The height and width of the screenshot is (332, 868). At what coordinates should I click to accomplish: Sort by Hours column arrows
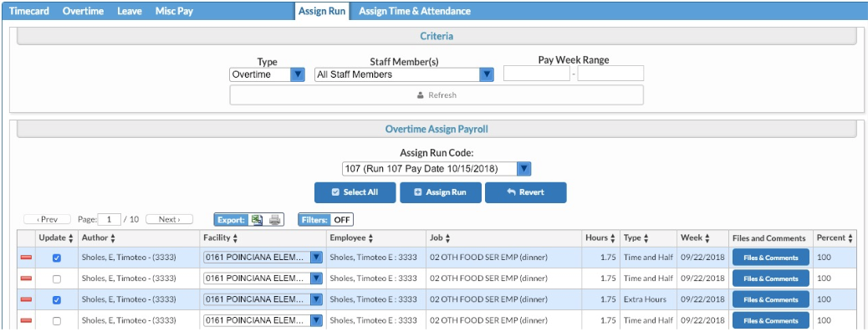pyautogui.click(x=613, y=238)
